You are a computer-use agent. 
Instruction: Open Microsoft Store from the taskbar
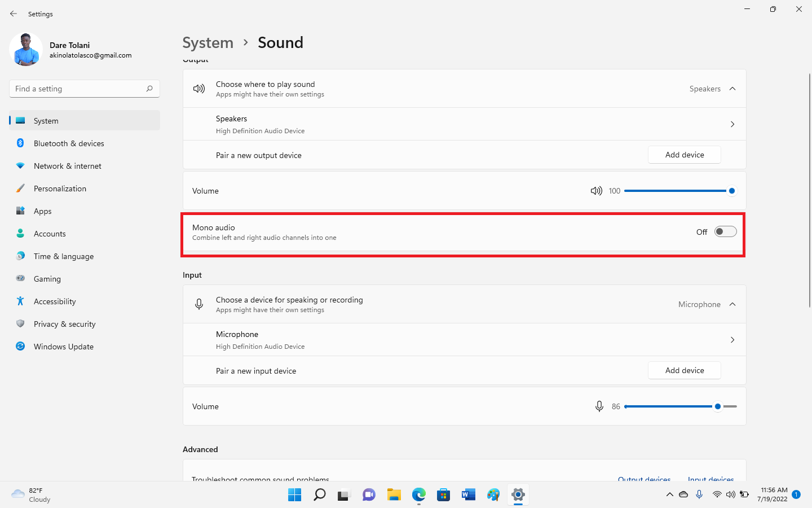pyautogui.click(x=443, y=495)
